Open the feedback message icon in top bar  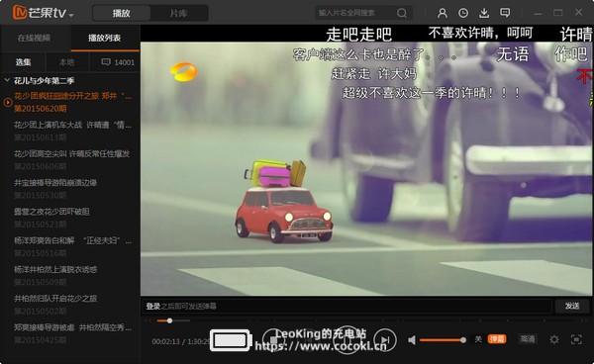coord(505,13)
